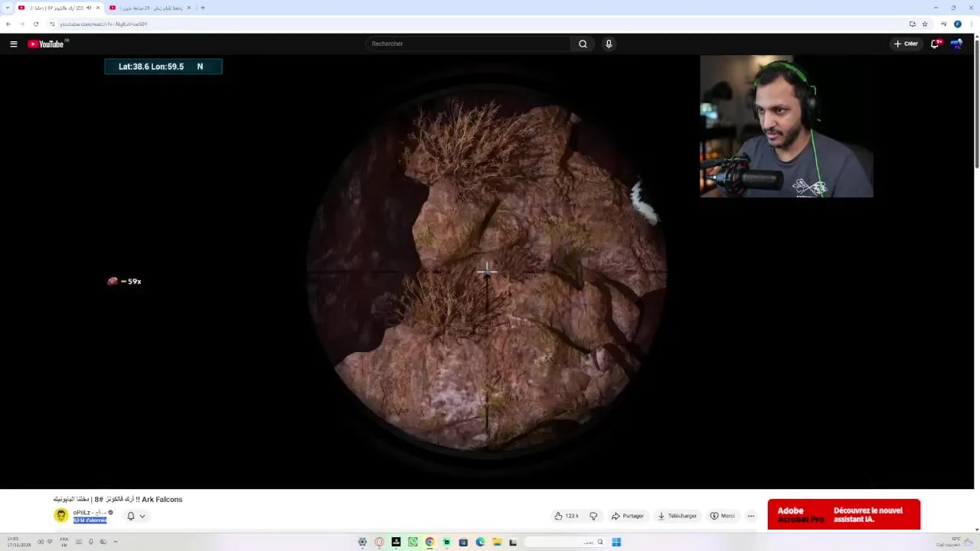Go back with the browser back arrow
980x551 pixels.
pyautogui.click(x=8, y=24)
